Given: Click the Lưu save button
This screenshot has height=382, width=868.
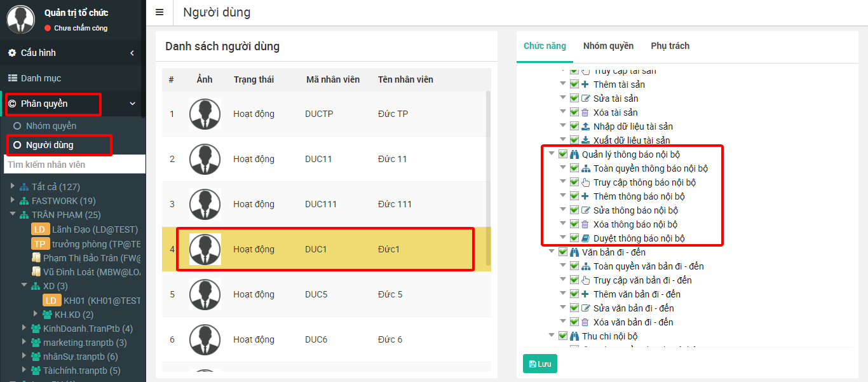Looking at the screenshot, I should click(539, 364).
